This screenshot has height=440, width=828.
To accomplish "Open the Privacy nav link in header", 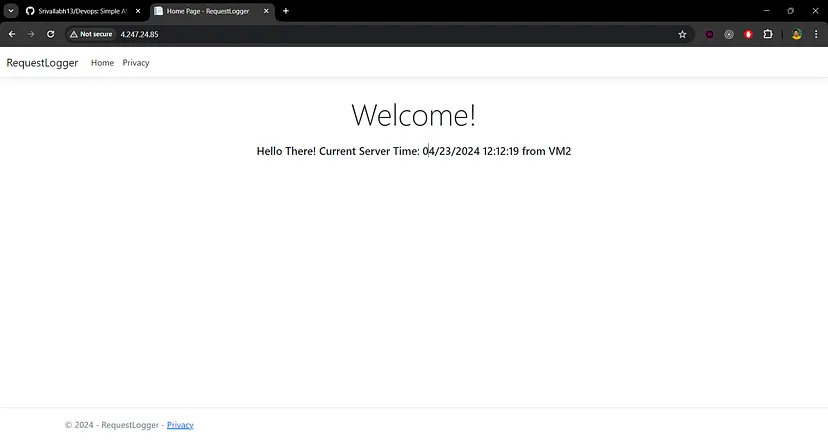I will click(x=136, y=63).
